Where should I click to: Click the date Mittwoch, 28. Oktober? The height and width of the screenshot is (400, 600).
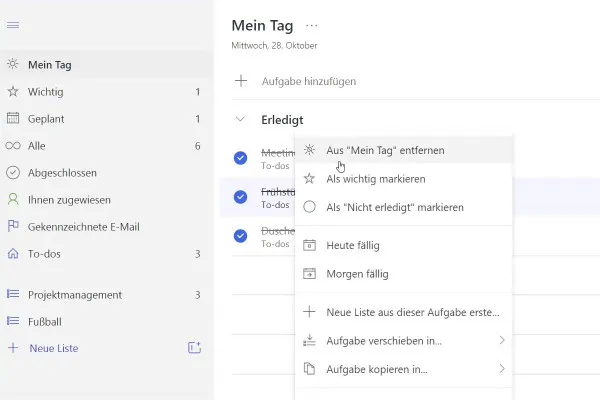(x=274, y=46)
